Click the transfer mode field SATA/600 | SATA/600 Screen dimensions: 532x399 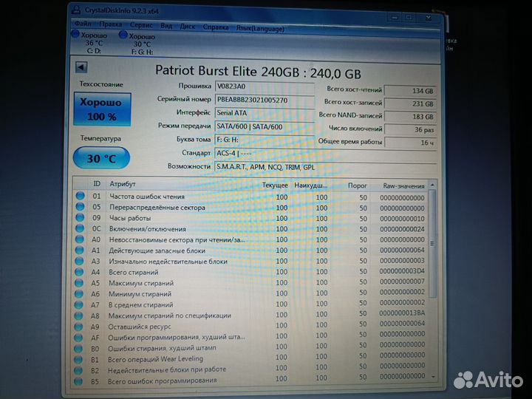[265, 126]
